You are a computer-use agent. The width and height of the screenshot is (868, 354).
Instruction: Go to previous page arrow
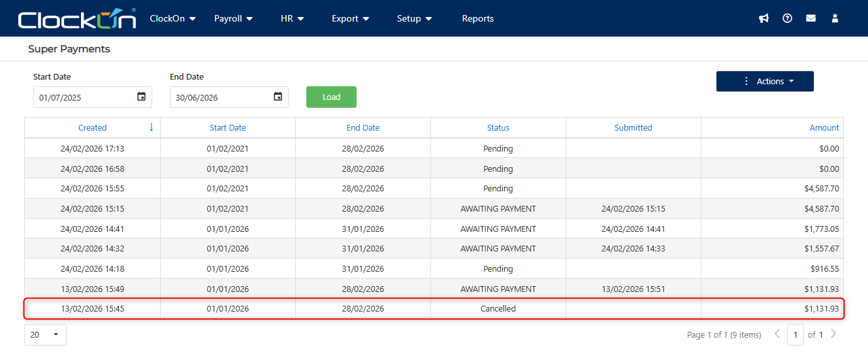(x=777, y=334)
